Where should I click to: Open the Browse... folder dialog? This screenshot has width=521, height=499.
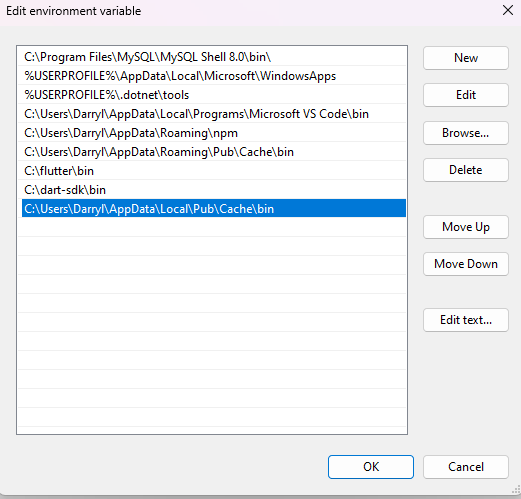pyautogui.click(x=466, y=133)
